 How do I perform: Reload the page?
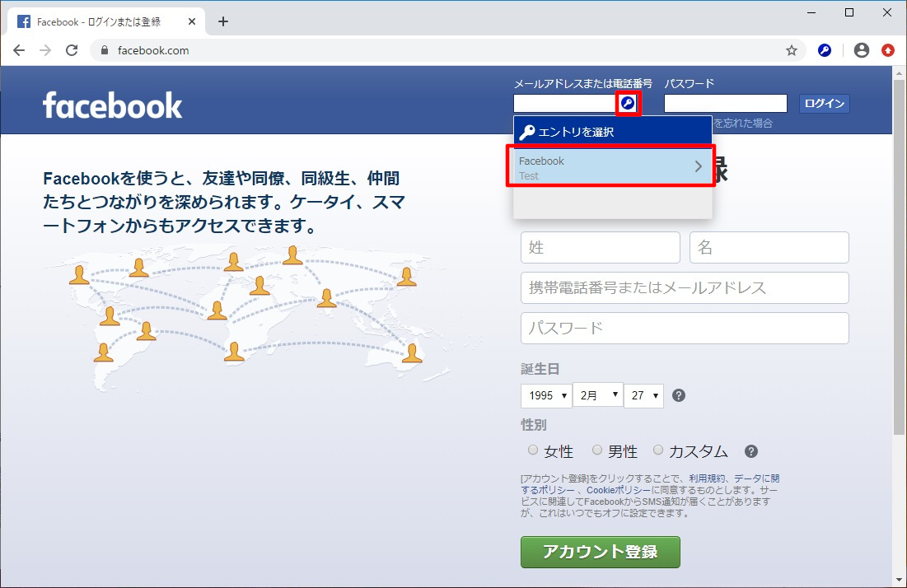click(x=72, y=50)
